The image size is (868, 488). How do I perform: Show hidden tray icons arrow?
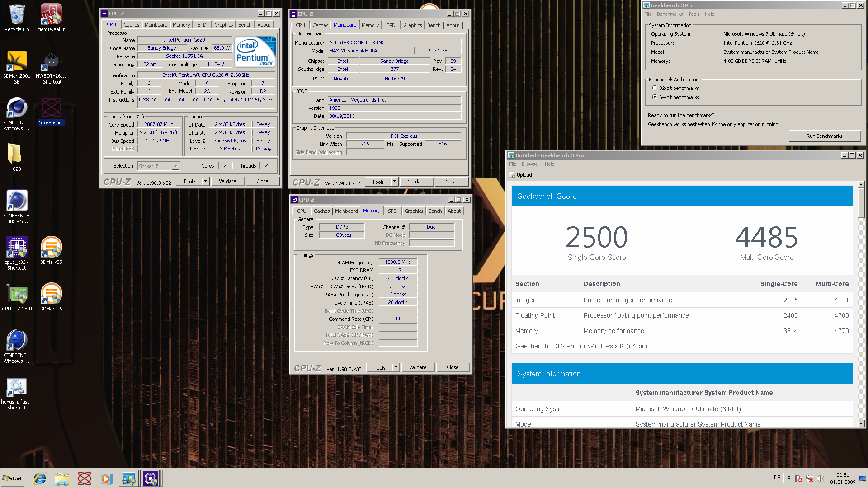pos(789,478)
